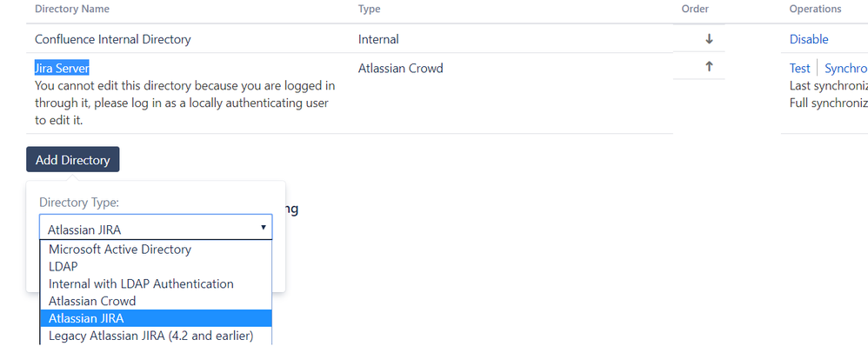The width and height of the screenshot is (868, 353).
Task: Click the Type column header
Action: coord(370,9)
